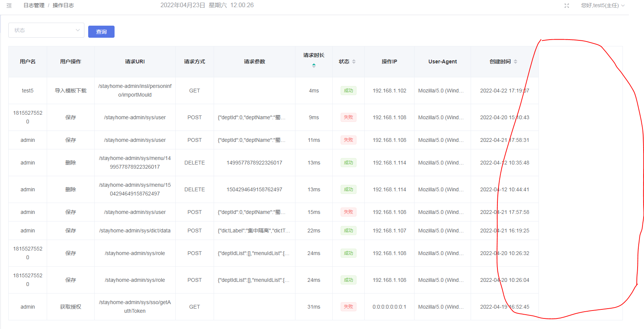This screenshot has width=644, height=329.
Task: Click the 用户操作 column header
Action: [x=71, y=61]
